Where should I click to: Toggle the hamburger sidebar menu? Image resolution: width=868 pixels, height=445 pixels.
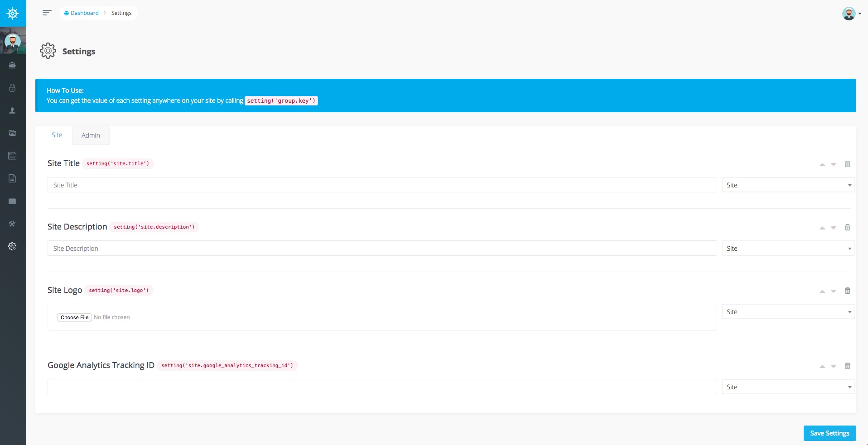point(47,13)
